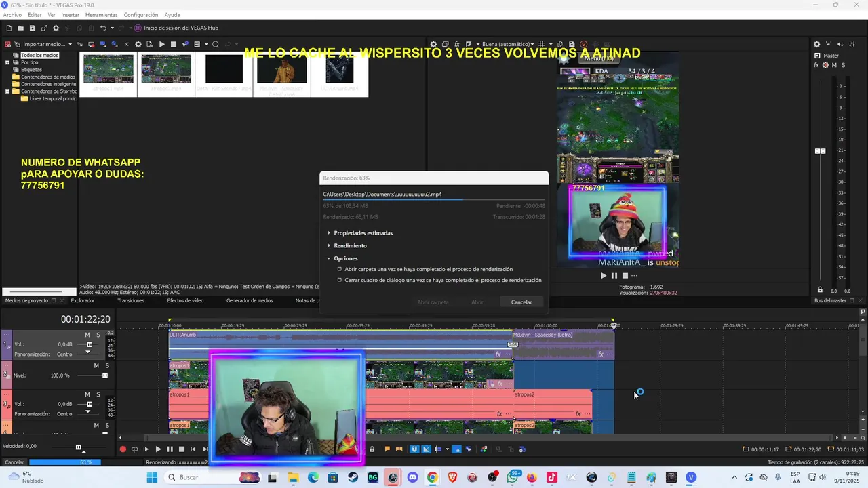Screen dimensions: 868x488
Task: Open the Insertar menu
Action: [x=70, y=14]
